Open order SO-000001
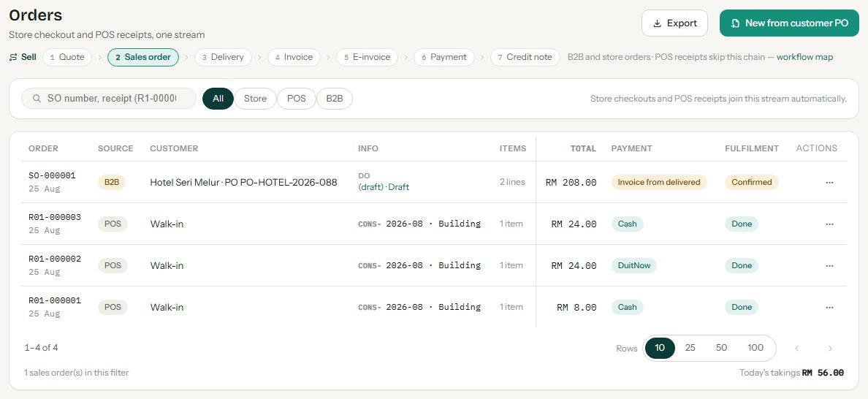This screenshot has width=868, height=399. 52,175
